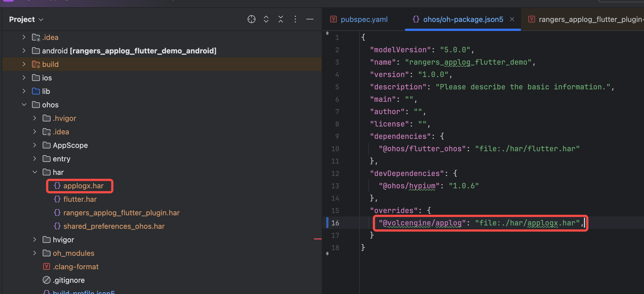Close the ohos/oh-package.json5 tab
This screenshot has width=644, height=294.
pyautogui.click(x=512, y=19)
